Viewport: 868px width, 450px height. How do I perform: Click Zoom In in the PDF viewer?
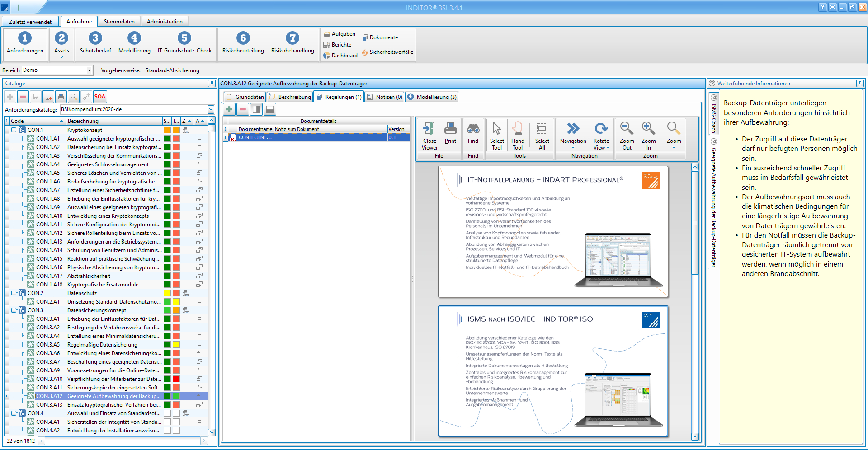[648, 136]
